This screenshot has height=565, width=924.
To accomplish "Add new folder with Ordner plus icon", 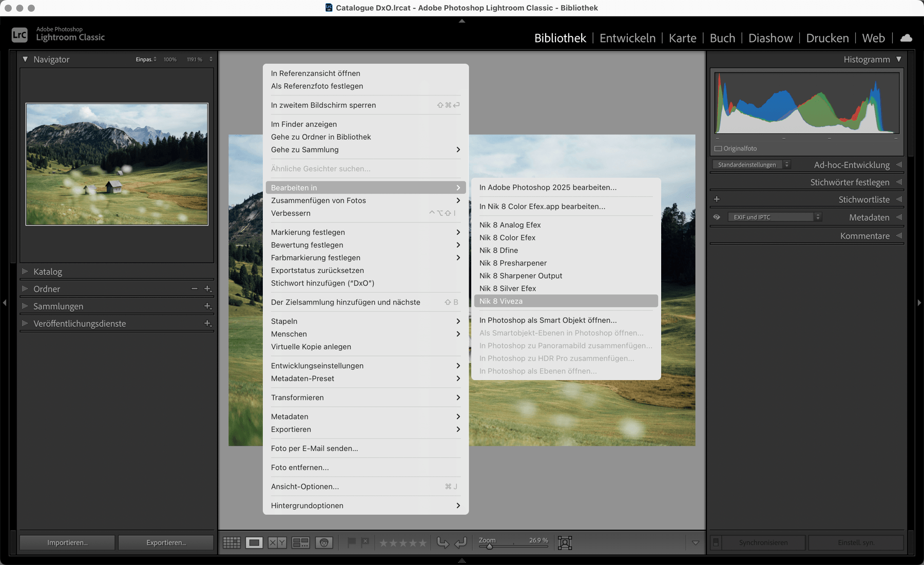I will 208,289.
